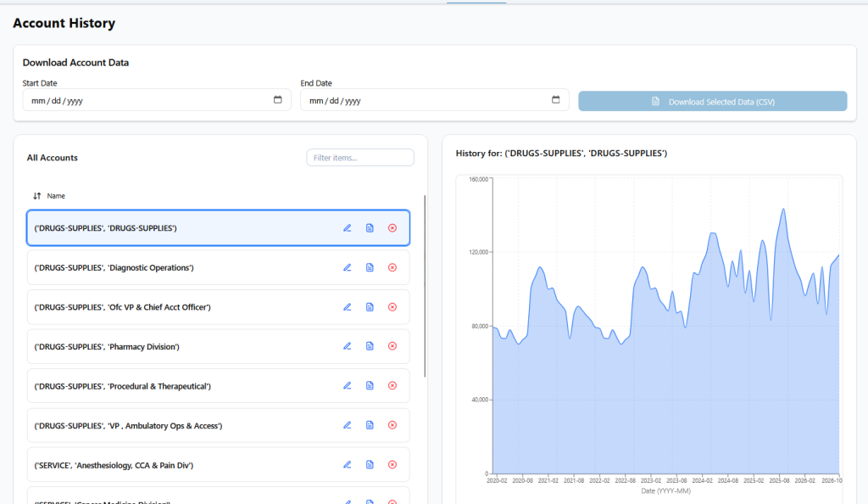Remove the 'Pharmacy Division' account via red X
868x504 pixels.
(x=392, y=346)
